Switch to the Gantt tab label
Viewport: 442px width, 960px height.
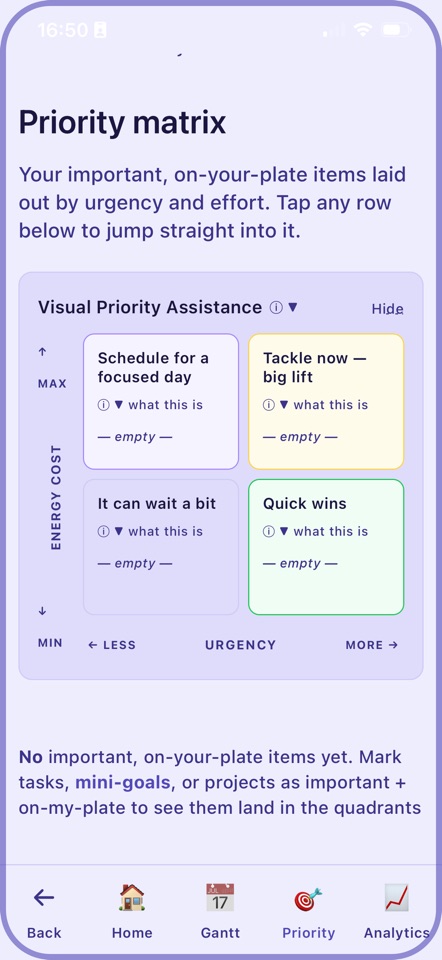tap(220, 933)
